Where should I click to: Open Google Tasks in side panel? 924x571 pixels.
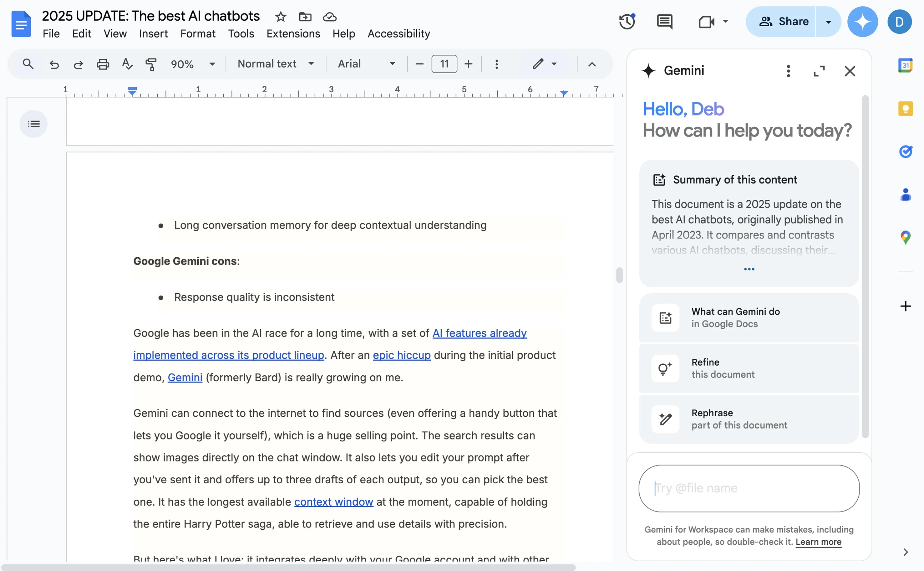(x=905, y=152)
